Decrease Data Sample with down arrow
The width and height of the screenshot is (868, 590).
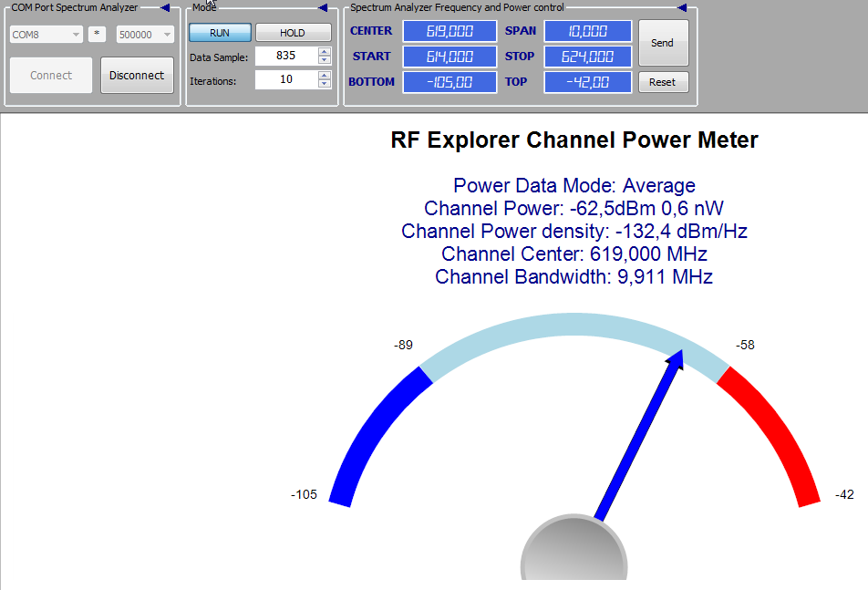pyautogui.click(x=325, y=60)
